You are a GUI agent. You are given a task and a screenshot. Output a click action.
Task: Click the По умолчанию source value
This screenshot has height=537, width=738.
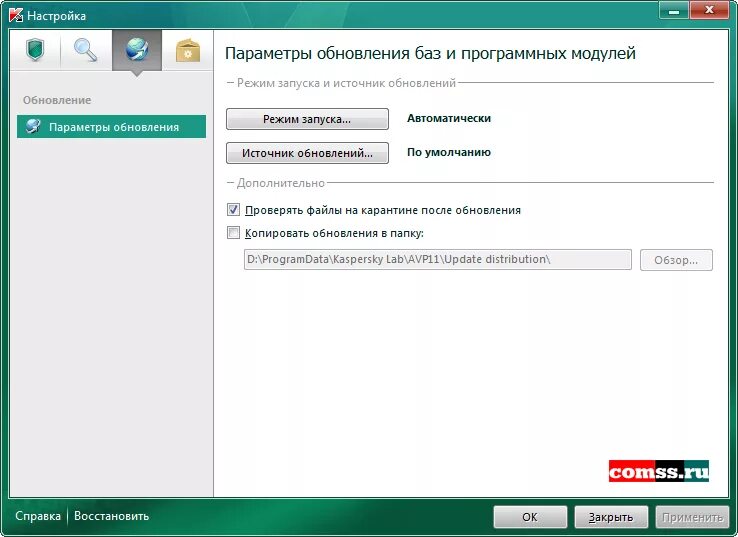coord(449,152)
